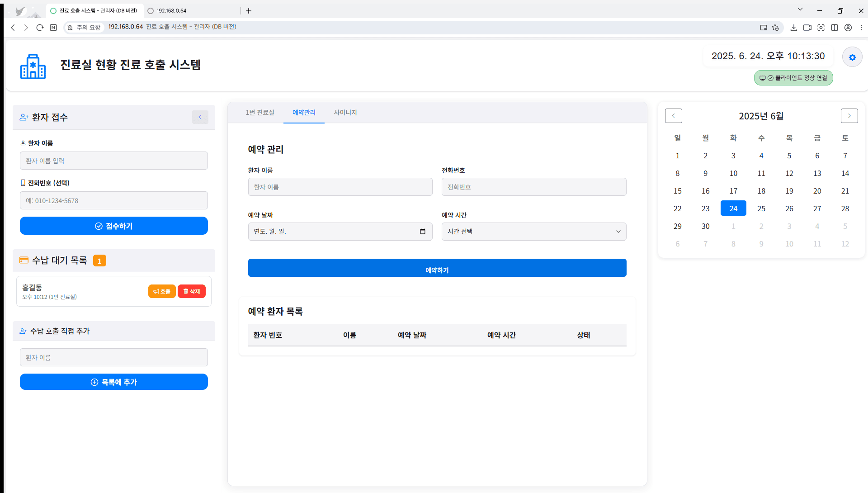
Task: Open settings via the gear icon
Action: pyautogui.click(x=852, y=57)
